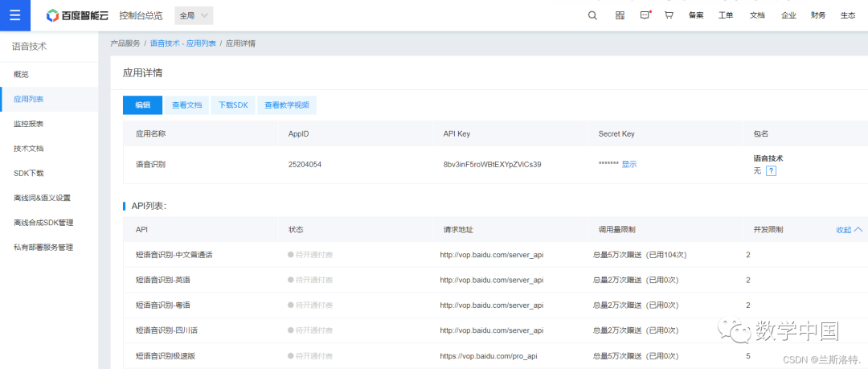Click the 短语音识别-英语 row name

tap(162, 281)
